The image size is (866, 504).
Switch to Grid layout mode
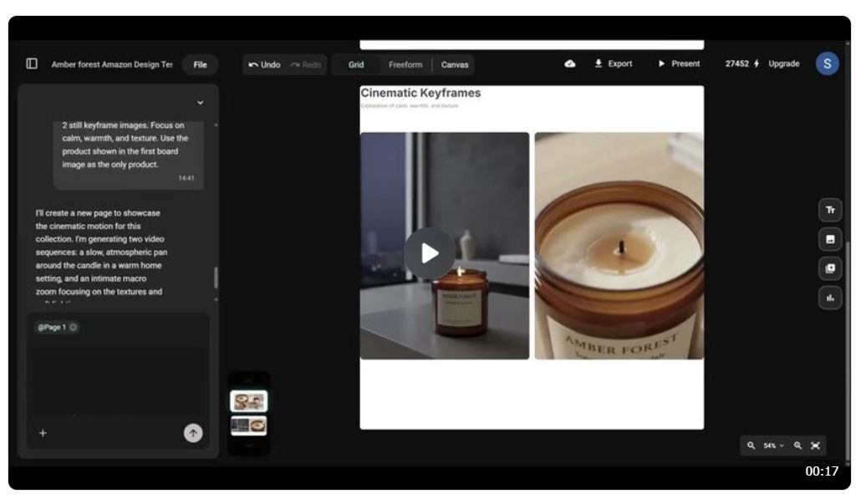click(x=356, y=64)
